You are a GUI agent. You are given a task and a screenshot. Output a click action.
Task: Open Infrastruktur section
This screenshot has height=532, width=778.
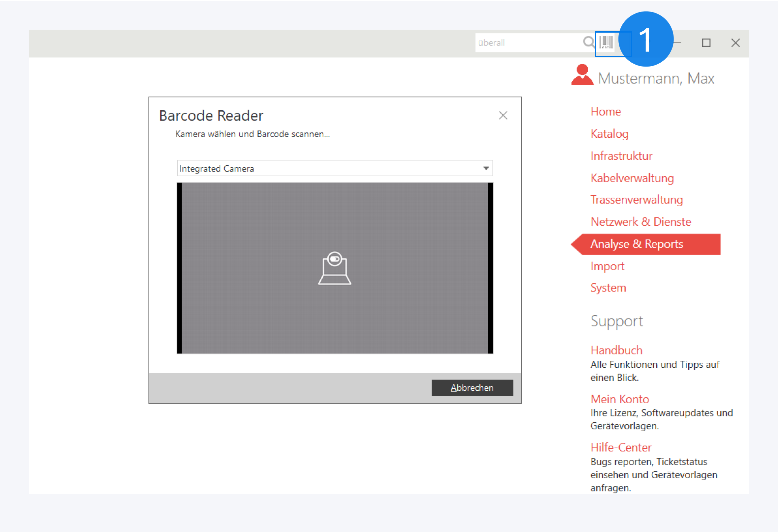(621, 156)
